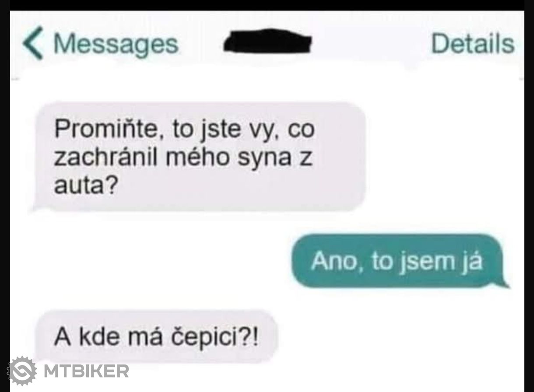Tap the back chevron arrow
The image size is (534, 392).
[34, 42]
